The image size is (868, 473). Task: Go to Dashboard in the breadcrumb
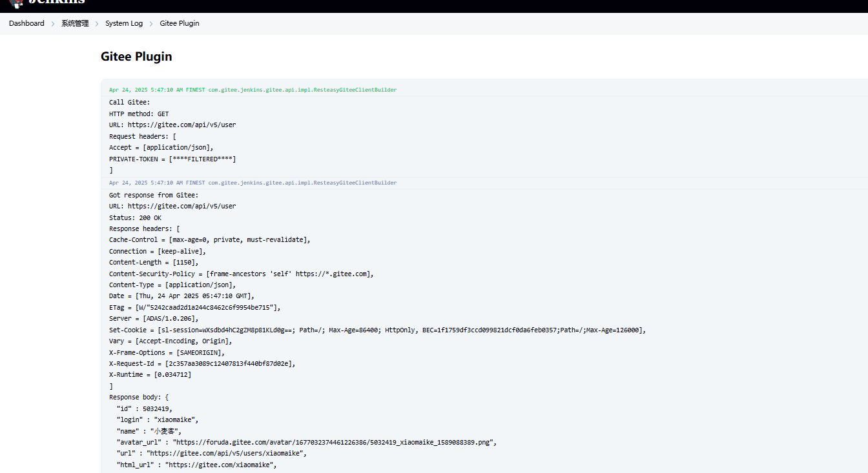click(26, 23)
